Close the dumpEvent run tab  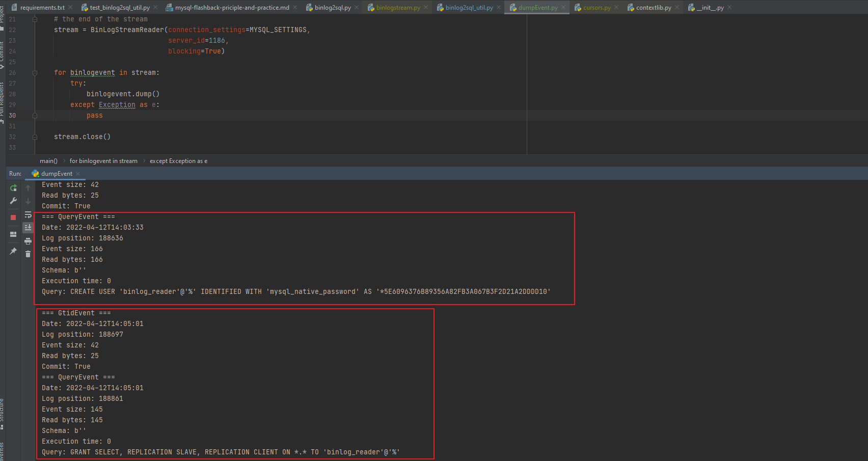pyautogui.click(x=78, y=174)
